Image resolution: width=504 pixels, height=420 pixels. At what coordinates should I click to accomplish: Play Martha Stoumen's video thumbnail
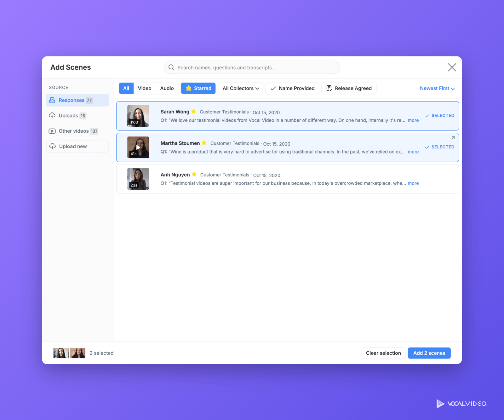(x=138, y=147)
